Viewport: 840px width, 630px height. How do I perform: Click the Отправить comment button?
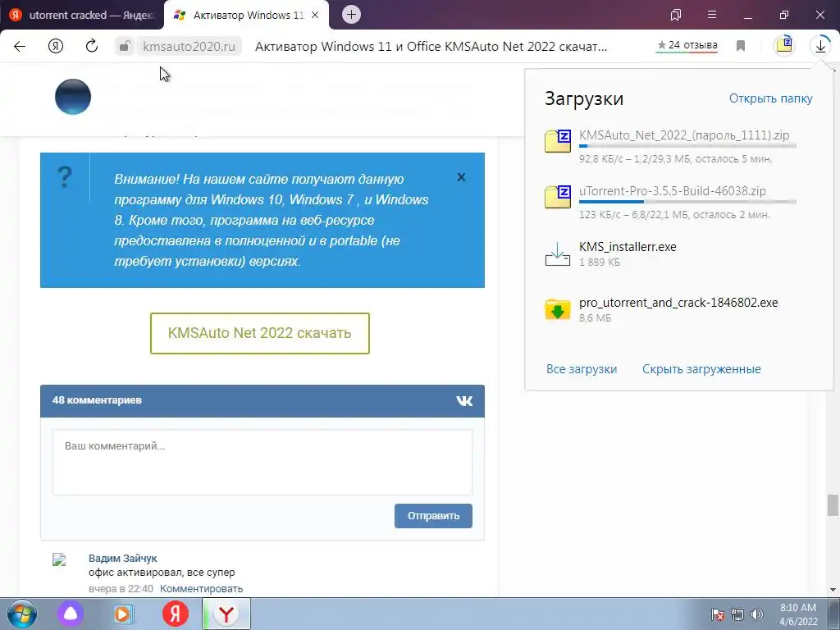433,516
